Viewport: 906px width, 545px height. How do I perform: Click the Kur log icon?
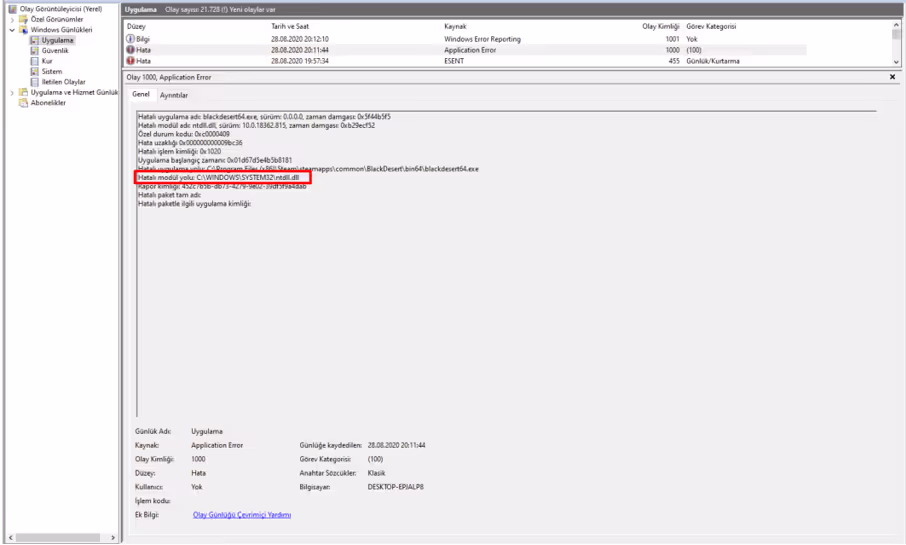35,61
